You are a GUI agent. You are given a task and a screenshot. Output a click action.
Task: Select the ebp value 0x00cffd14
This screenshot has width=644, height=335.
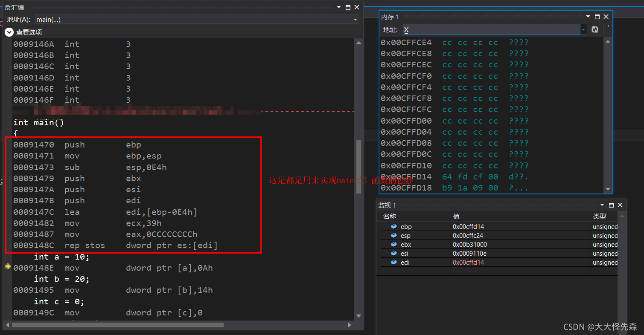click(468, 227)
